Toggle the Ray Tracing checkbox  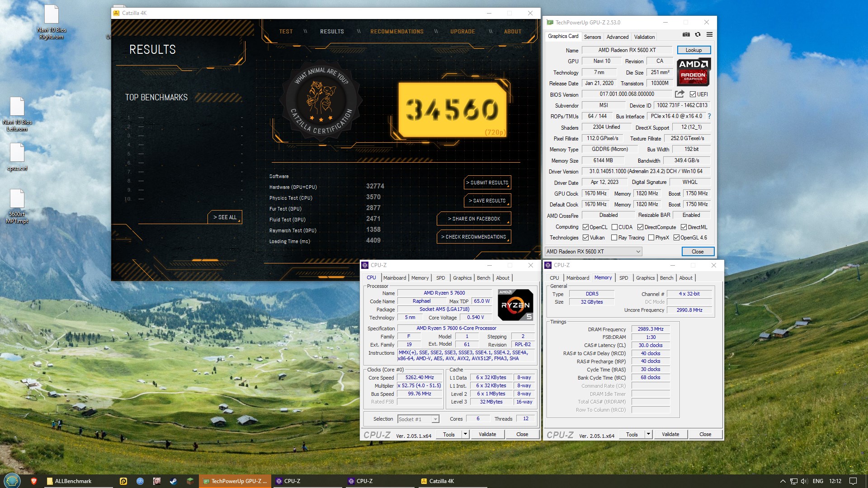pyautogui.click(x=614, y=237)
